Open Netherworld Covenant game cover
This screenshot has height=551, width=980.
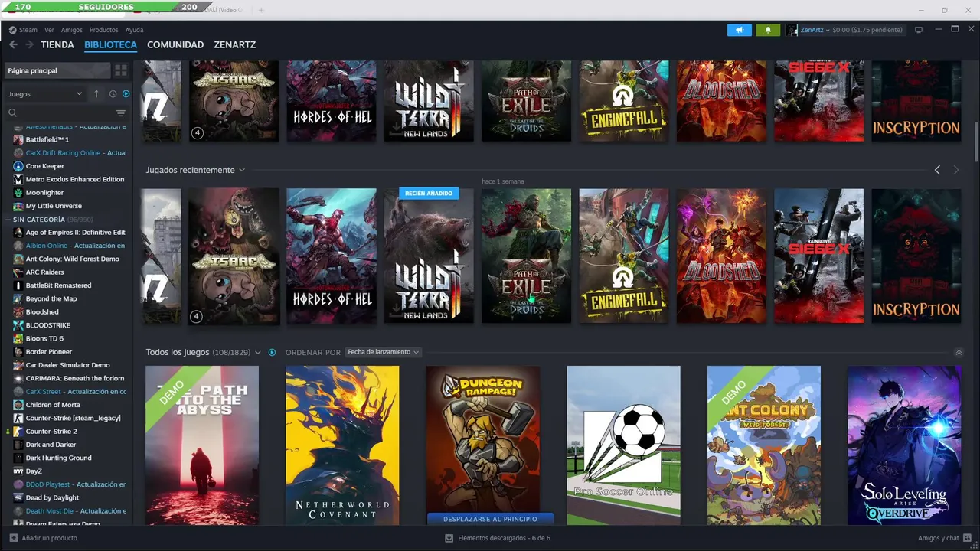342,445
